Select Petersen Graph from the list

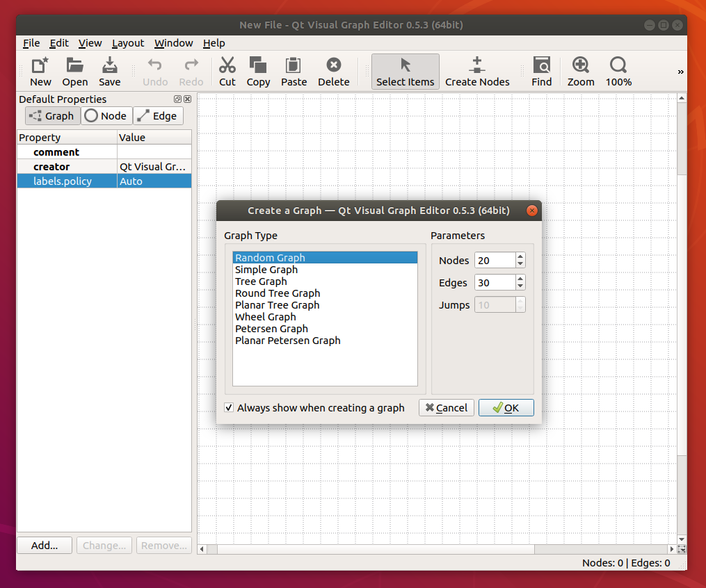click(271, 328)
